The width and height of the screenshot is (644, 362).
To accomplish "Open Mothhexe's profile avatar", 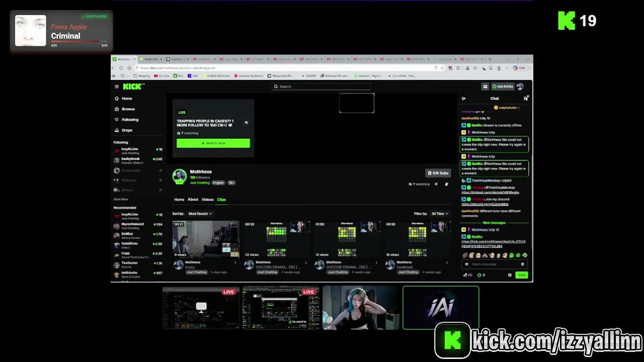I will [x=179, y=176].
